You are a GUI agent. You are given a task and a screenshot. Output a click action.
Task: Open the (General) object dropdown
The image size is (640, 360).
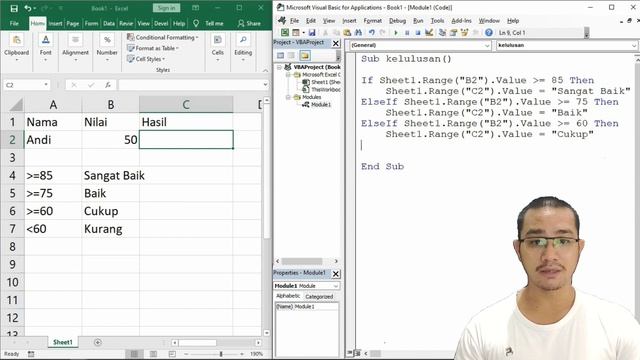pos(487,45)
